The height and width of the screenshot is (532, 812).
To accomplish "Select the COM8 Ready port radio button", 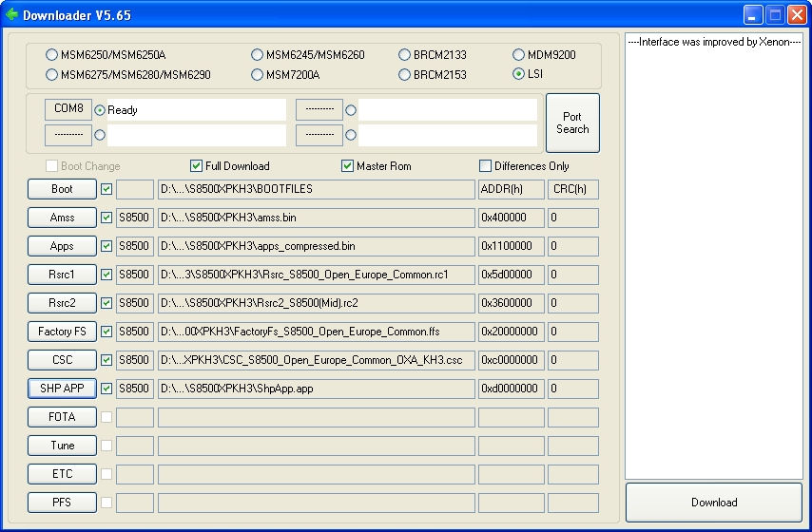I will (x=100, y=110).
